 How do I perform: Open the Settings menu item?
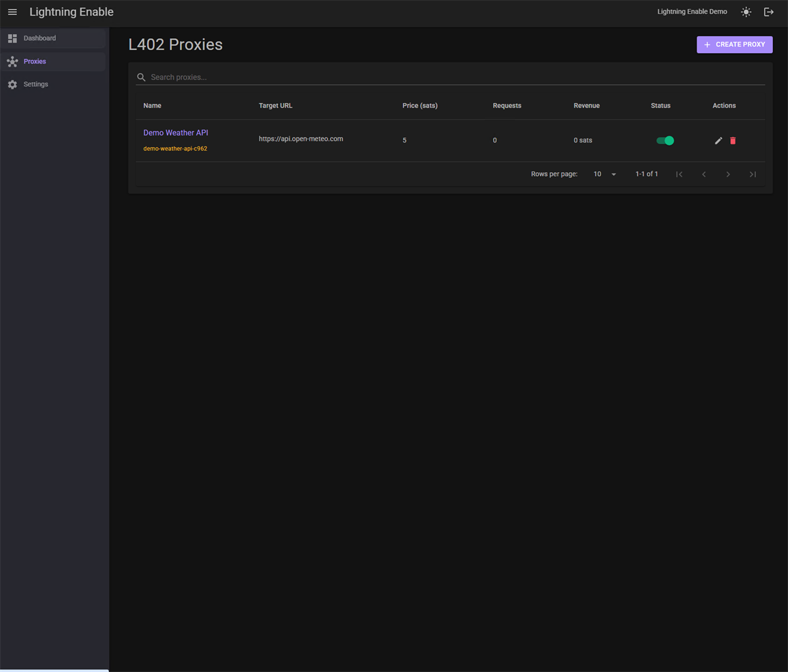tap(53, 85)
